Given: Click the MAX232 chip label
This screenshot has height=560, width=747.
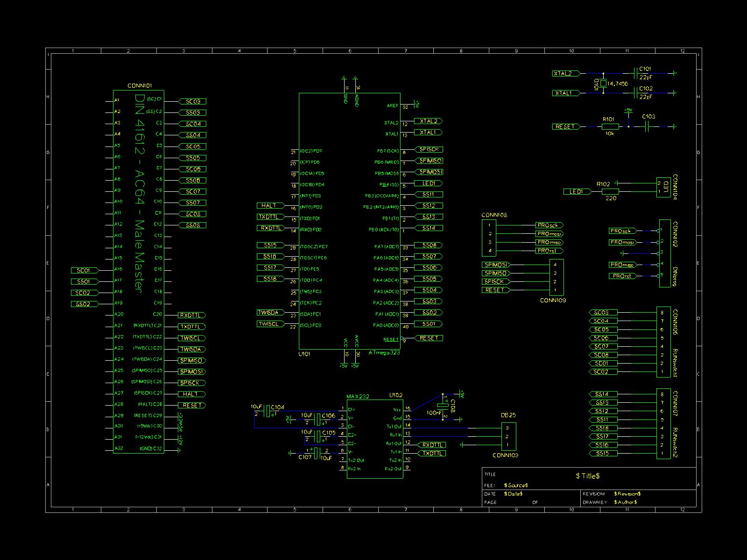Looking at the screenshot, I should coord(358,397).
